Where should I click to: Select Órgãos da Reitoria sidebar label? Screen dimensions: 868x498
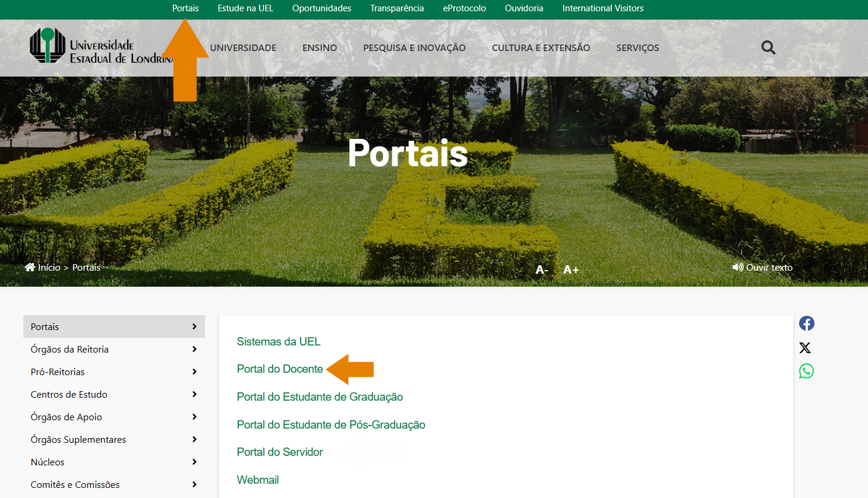click(70, 350)
